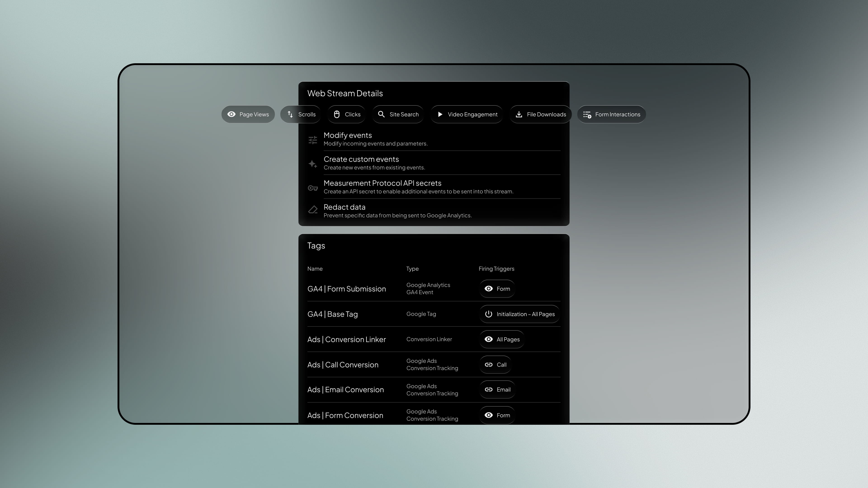The height and width of the screenshot is (488, 868).
Task: Click Google Analytics GA4 Event type cell
Action: pos(428,289)
